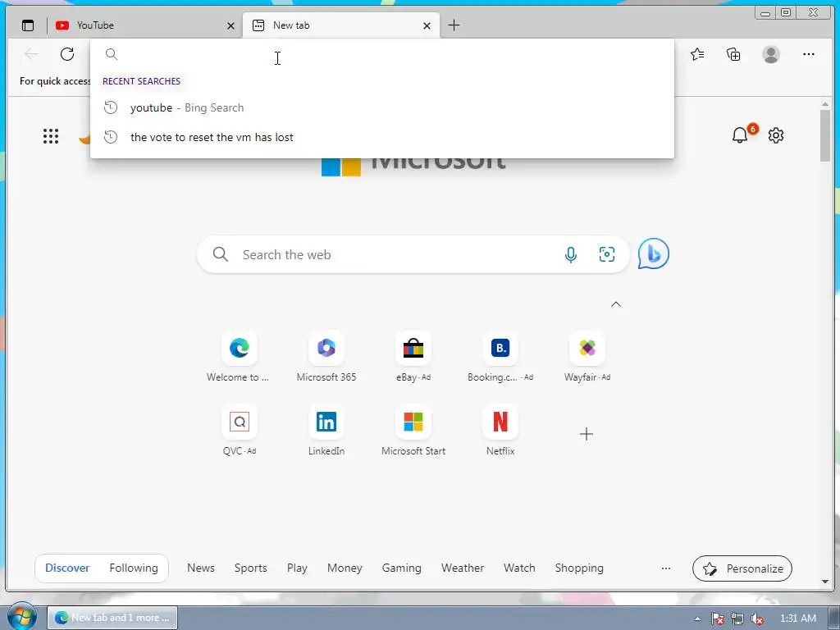Click the Edge 'New tab and 1 more' taskbar button
This screenshot has height=630, width=840.
pos(112,618)
